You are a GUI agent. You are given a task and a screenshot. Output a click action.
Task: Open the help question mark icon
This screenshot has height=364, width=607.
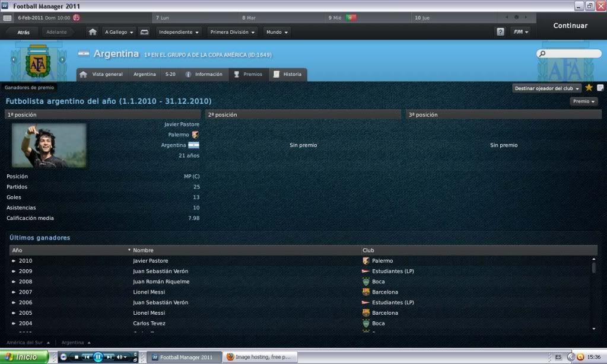coord(501,32)
